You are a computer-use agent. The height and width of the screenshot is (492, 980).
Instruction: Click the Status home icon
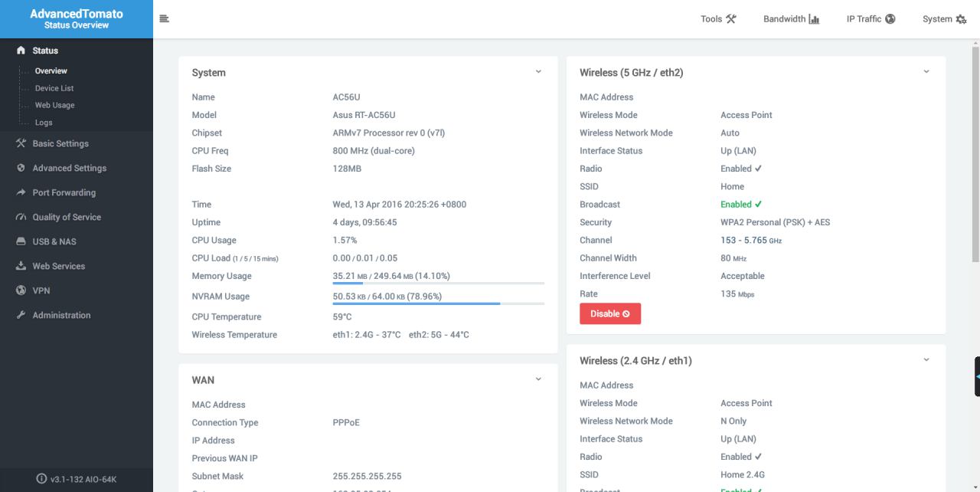[21, 51]
